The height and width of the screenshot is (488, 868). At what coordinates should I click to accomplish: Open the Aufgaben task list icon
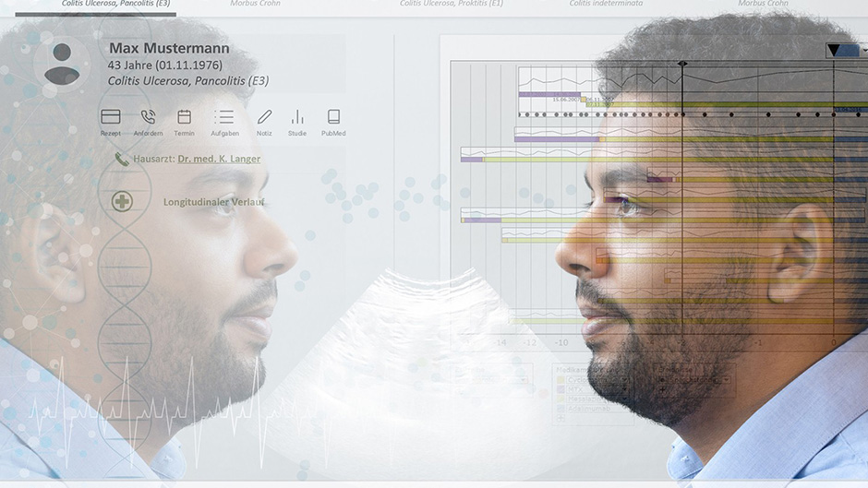(224, 117)
